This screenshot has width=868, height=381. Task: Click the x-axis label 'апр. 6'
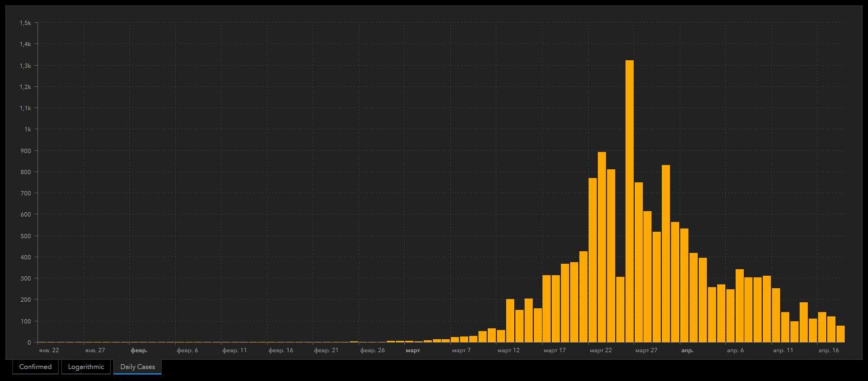point(735,351)
